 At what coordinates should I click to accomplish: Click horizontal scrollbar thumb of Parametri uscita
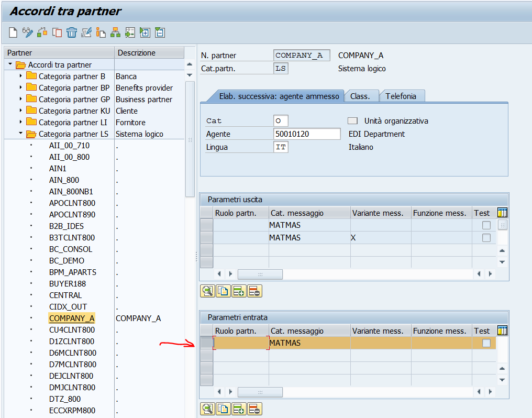260,274
